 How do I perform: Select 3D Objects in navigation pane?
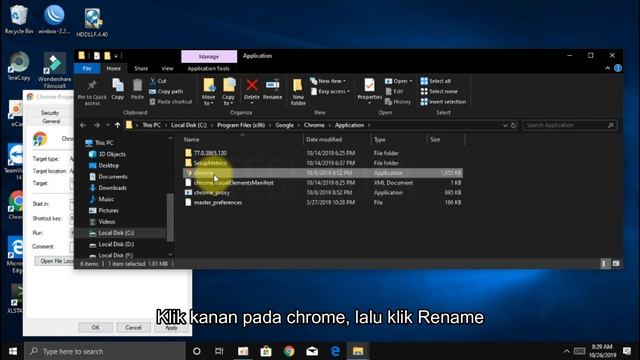pyautogui.click(x=112, y=154)
